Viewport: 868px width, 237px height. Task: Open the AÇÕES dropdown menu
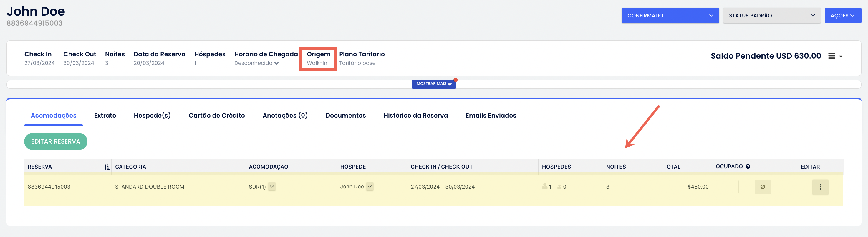click(x=843, y=16)
